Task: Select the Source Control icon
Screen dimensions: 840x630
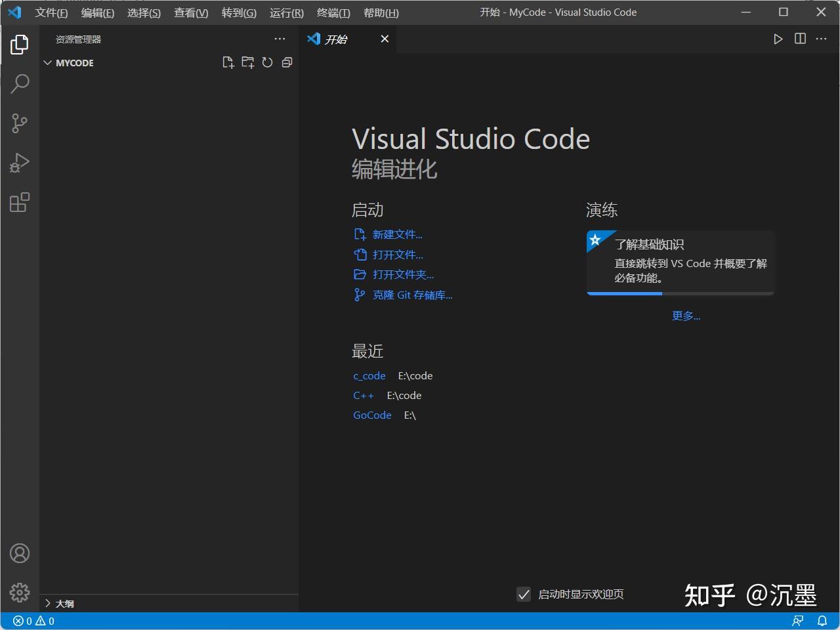Action: click(x=20, y=123)
